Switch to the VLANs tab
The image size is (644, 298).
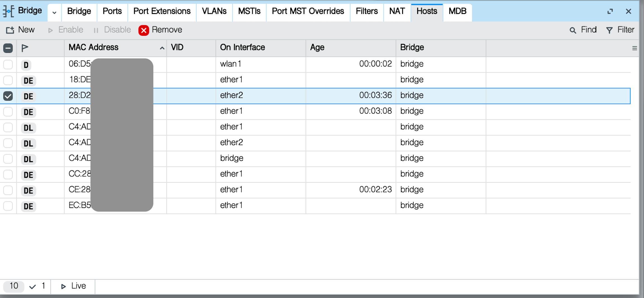tap(214, 11)
